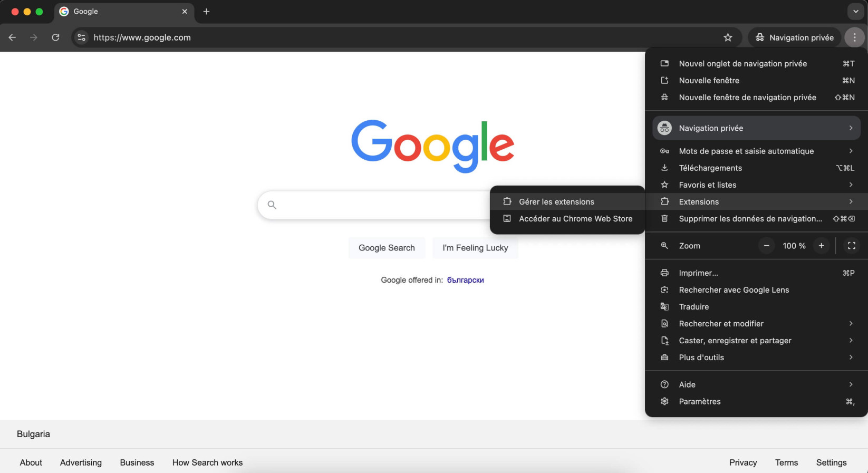
Task: Open the About footer link
Action: [x=31, y=462]
